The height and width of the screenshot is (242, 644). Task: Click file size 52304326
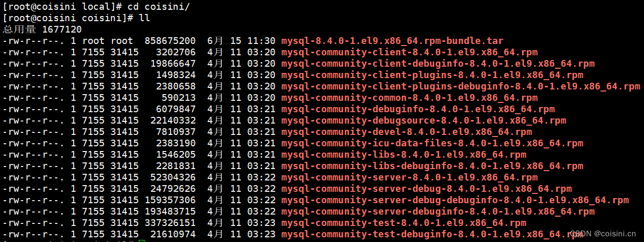(x=173, y=177)
